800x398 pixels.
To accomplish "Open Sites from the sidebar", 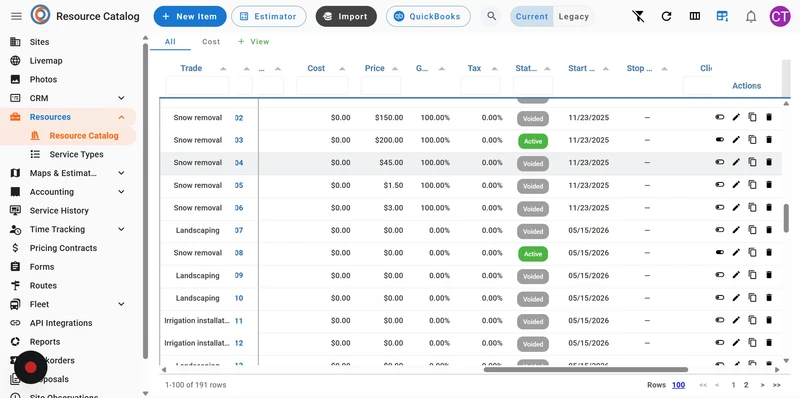I will pyautogui.click(x=39, y=42).
